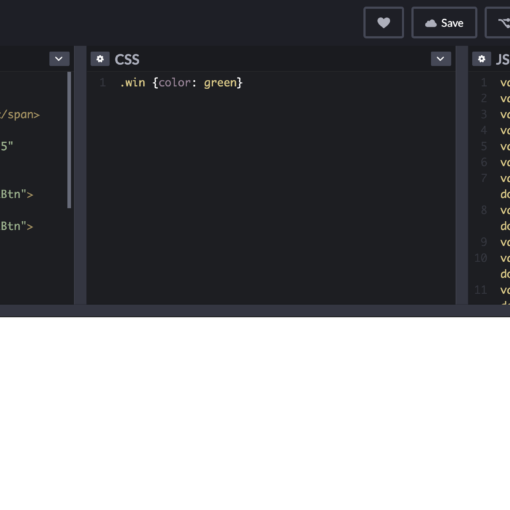Screen dimensions: 510x510
Task: Click the white preview pane
Action: coord(255,413)
